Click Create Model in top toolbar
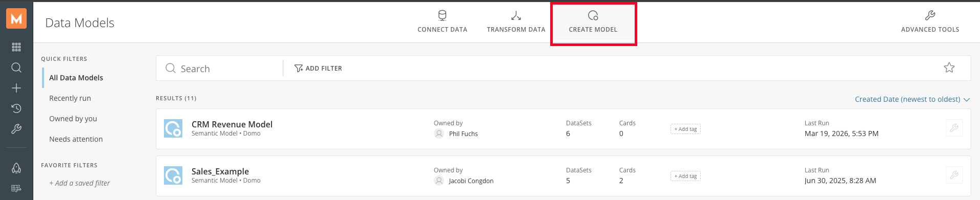This screenshot has height=200, width=980. [x=593, y=21]
